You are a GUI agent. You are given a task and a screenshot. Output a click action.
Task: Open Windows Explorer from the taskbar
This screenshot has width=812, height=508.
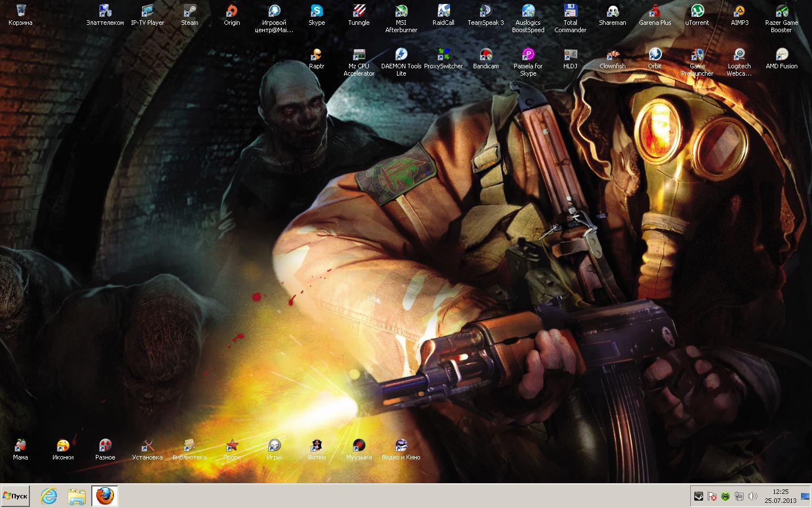coord(77,496)
